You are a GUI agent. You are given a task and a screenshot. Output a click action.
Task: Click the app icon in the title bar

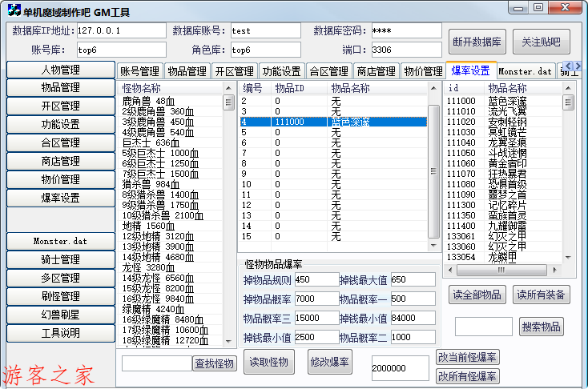coord(14,11)
